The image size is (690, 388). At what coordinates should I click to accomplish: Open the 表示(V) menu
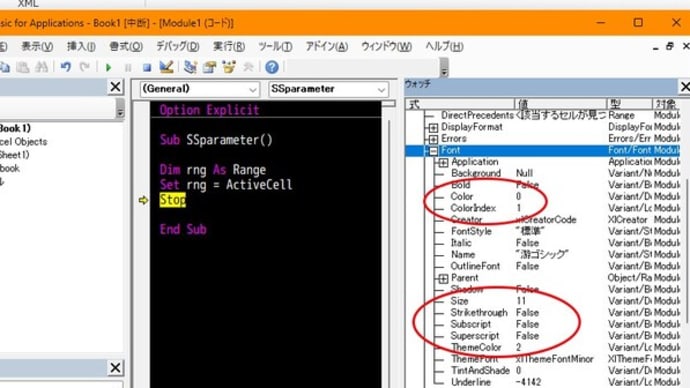click(x=37, y=46)
